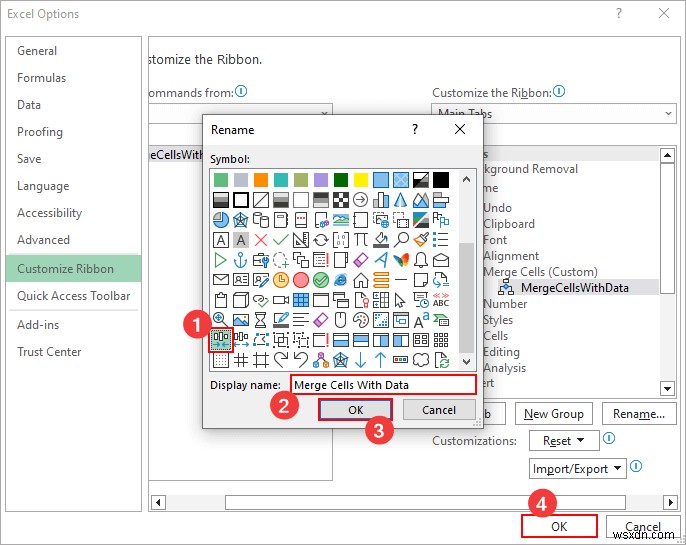Click the Display name text field
This screenshot has width=686, height=545.
[383, 385]
